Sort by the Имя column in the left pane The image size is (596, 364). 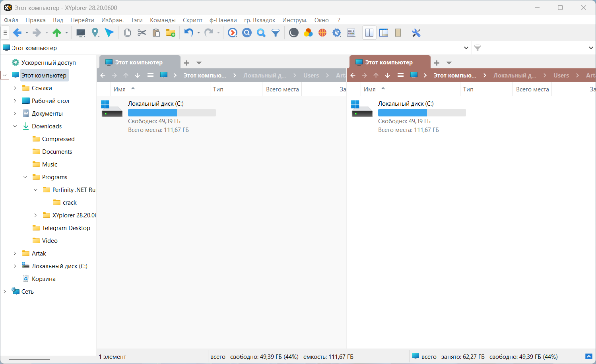[120, 89]
